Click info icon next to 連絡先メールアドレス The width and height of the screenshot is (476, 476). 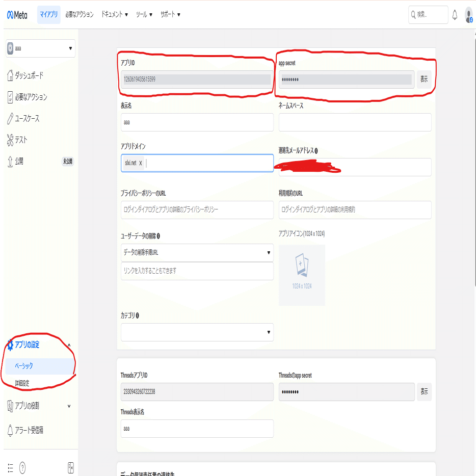[x=316, y=151]
